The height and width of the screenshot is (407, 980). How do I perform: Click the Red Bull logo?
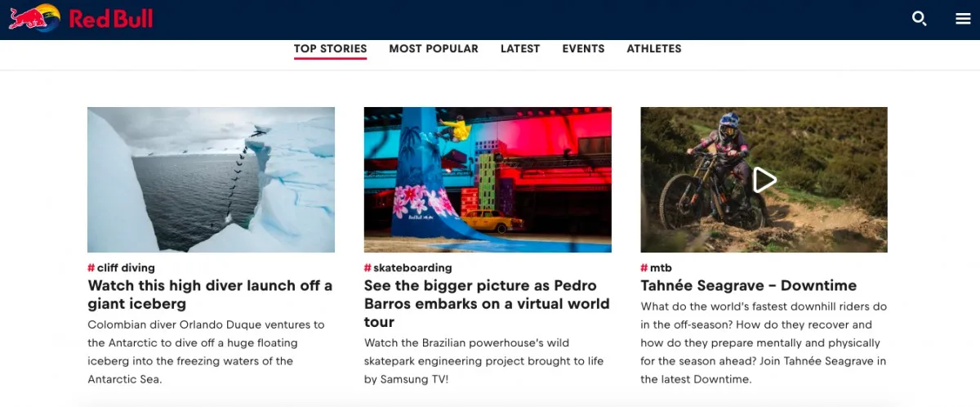tap(80, 18)
